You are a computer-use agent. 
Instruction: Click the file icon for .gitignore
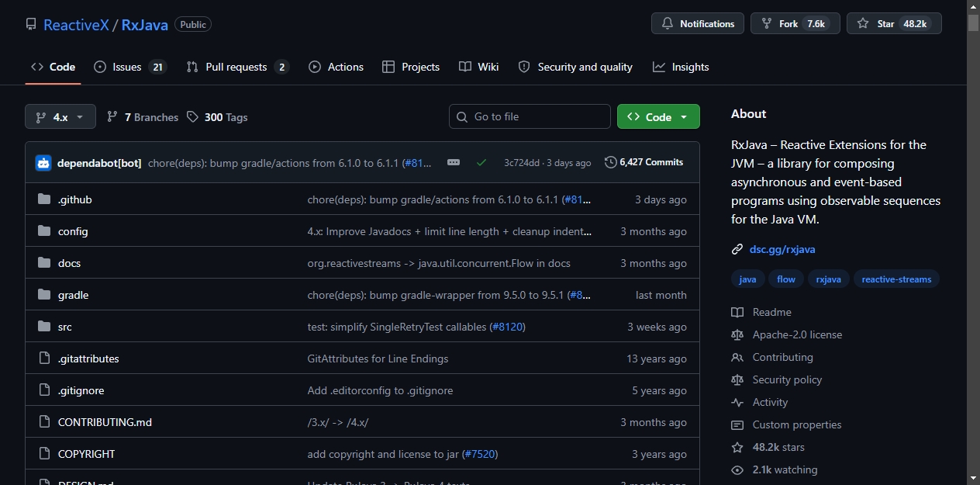pos(44,390)
